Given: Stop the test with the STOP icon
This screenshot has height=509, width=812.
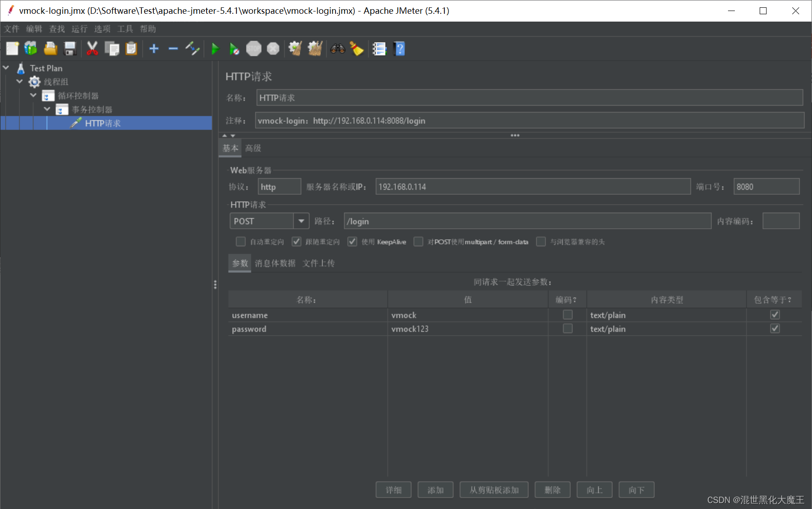Looking at the screenshot, I should 253,48.
